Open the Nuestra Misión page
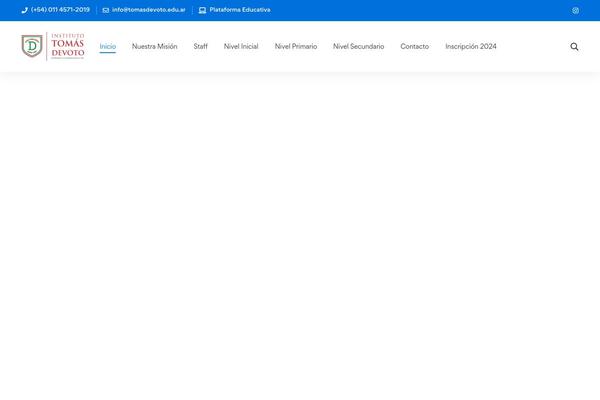Screen dimensions: 600x400 coord(154,46)
